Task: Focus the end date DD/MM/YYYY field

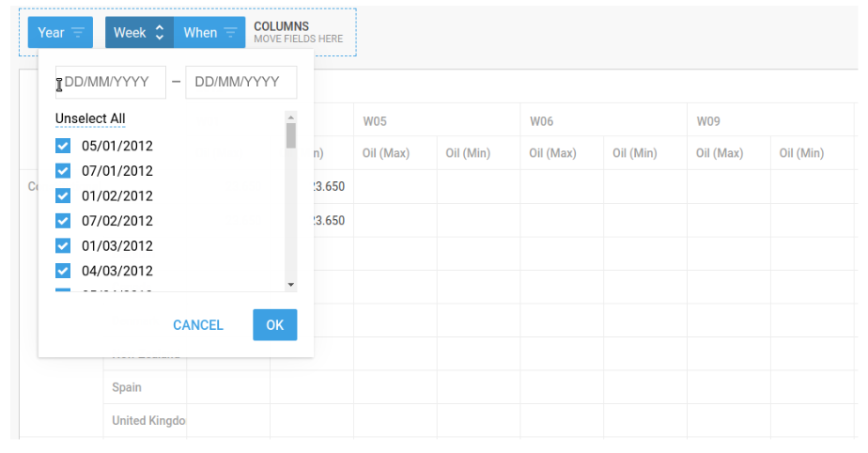Action: [241, 82]
